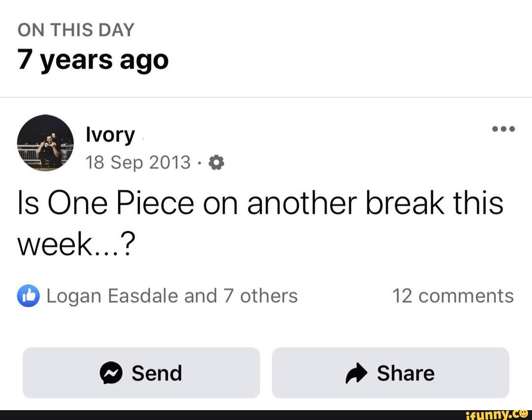532x420 pixels.
Task: Select the ON THIS DAY section header
Action: [x=76, y=30]
